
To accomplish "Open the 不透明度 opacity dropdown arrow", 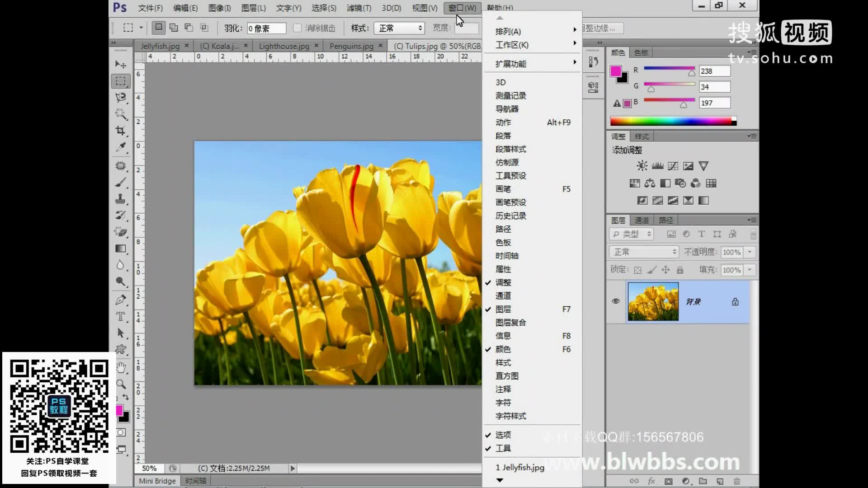I will [750, 252].
